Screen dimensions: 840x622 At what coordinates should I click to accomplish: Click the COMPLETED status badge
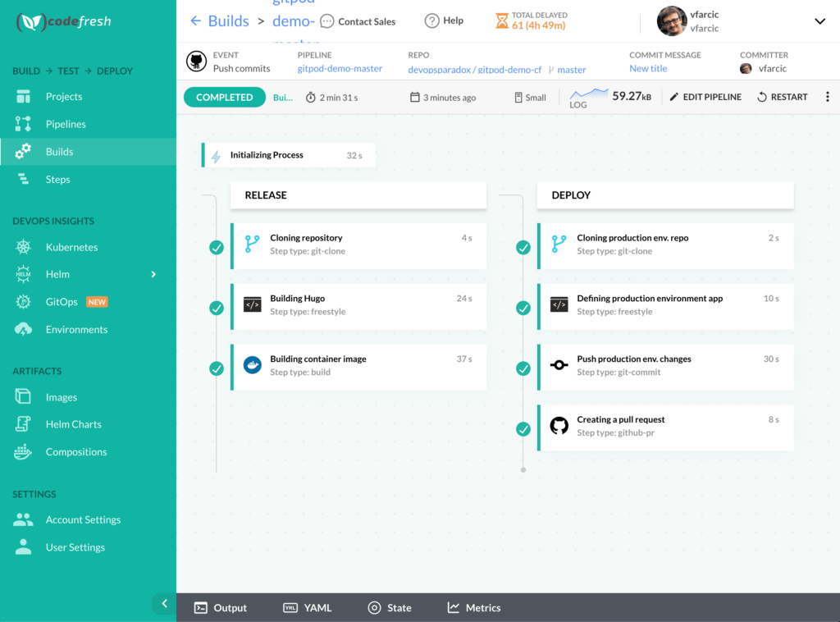(225, 97)
